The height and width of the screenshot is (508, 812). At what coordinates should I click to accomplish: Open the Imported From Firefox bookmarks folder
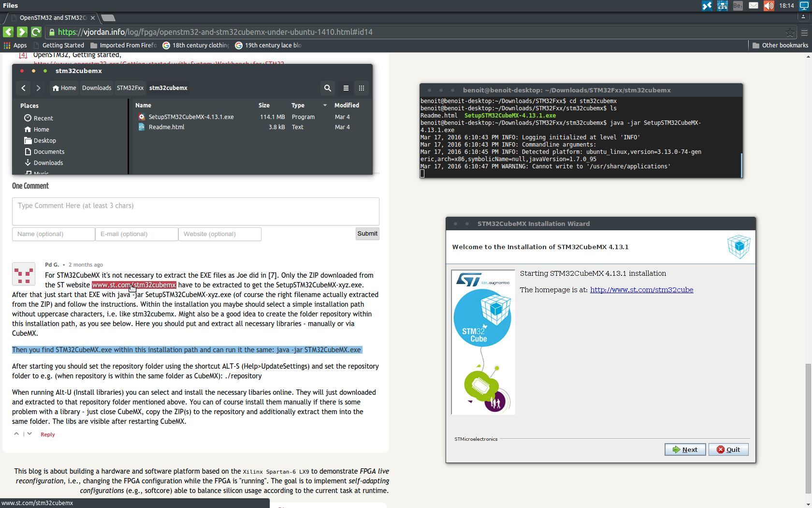pyautogui.click(x=124, y=45)
